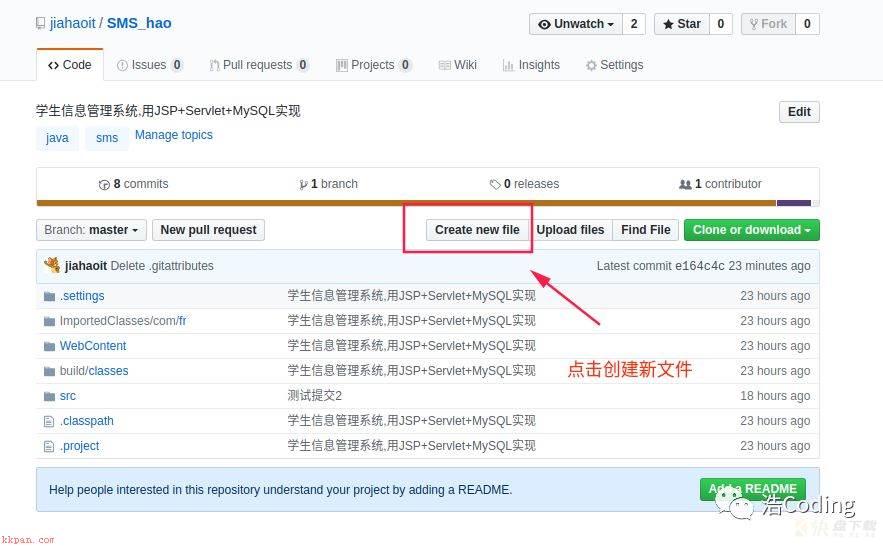Open the src folder
This screenshot has width=883, height=546.
point(68,396)
